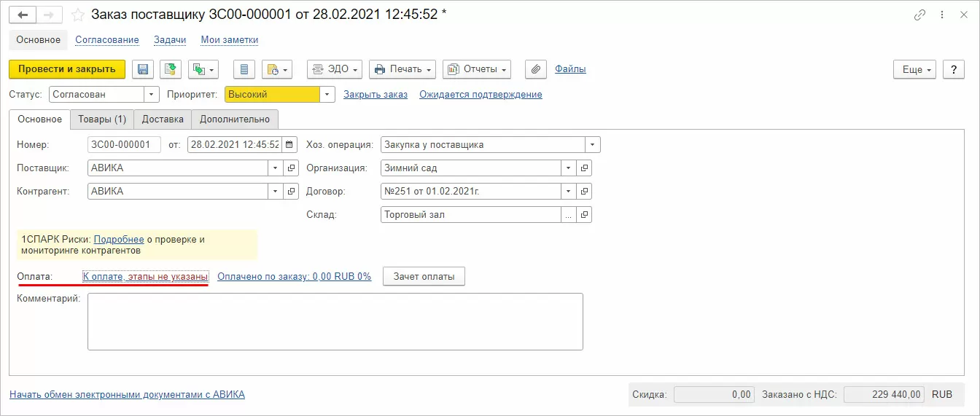This screenshot has width=980, height=416.
Task: Go forward with the right arrow button
Action: (x=49, y=15)
